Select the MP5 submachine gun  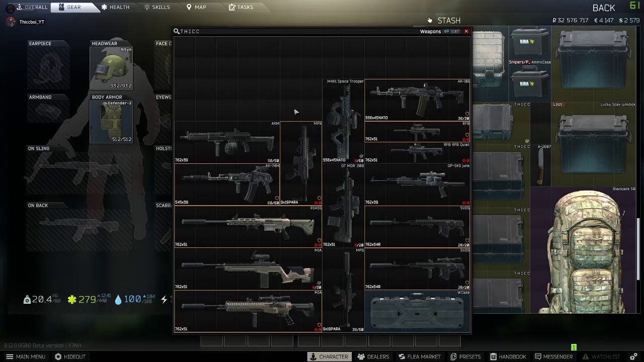click(343, 290)
